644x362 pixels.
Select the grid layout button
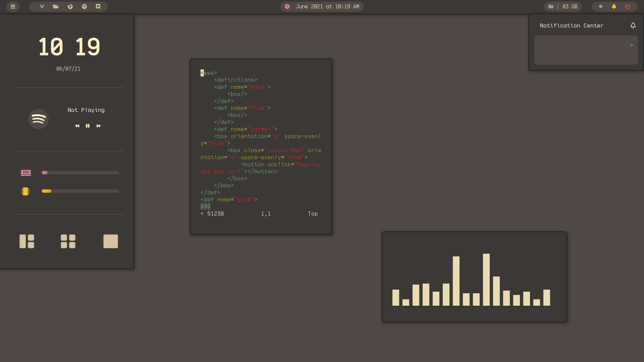coord(68,241)
